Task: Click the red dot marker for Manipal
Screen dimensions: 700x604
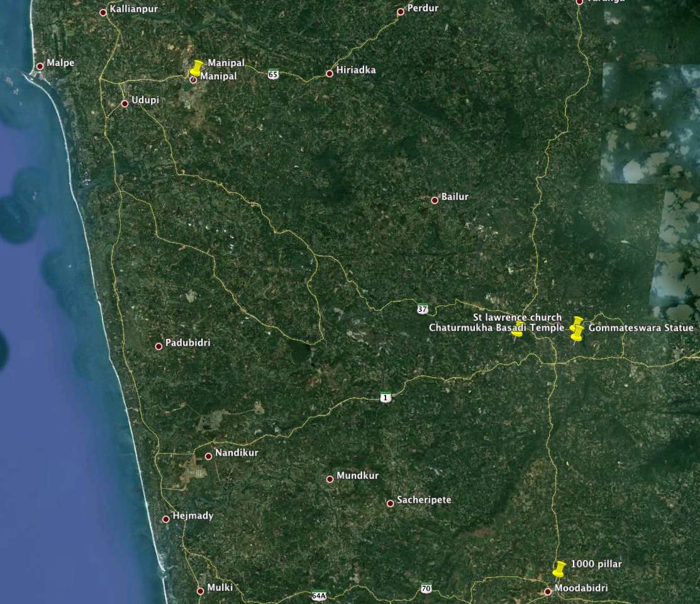Action: 193,80
